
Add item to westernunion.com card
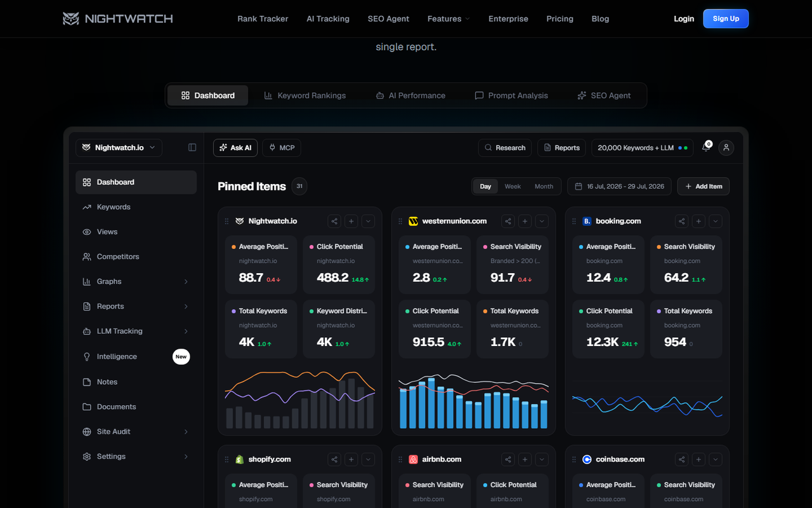525,221
